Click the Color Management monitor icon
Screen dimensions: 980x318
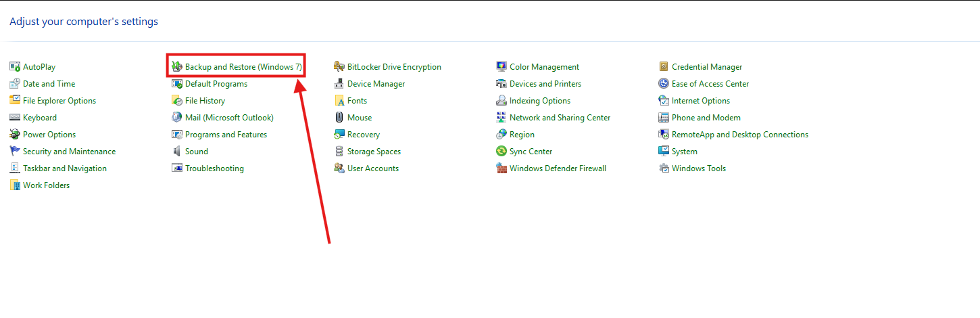pyautogui.click(x=501, y=67)
